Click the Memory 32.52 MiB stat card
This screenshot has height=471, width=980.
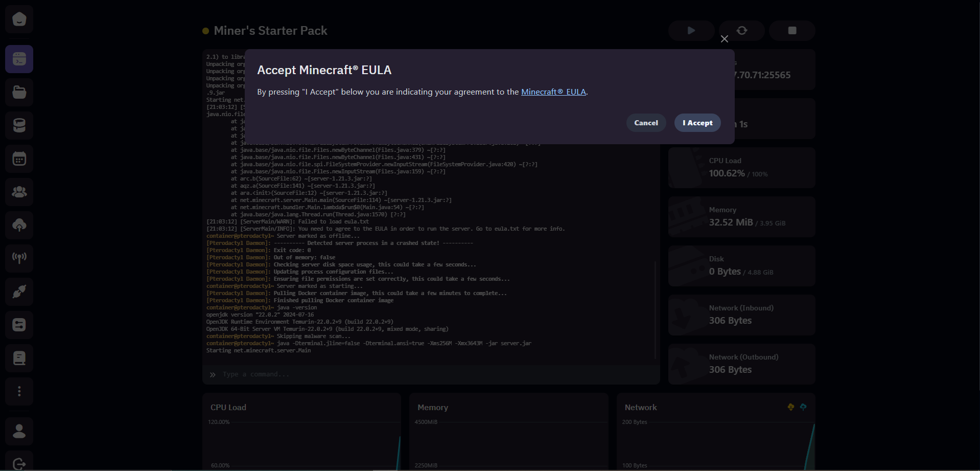(741, 217)
